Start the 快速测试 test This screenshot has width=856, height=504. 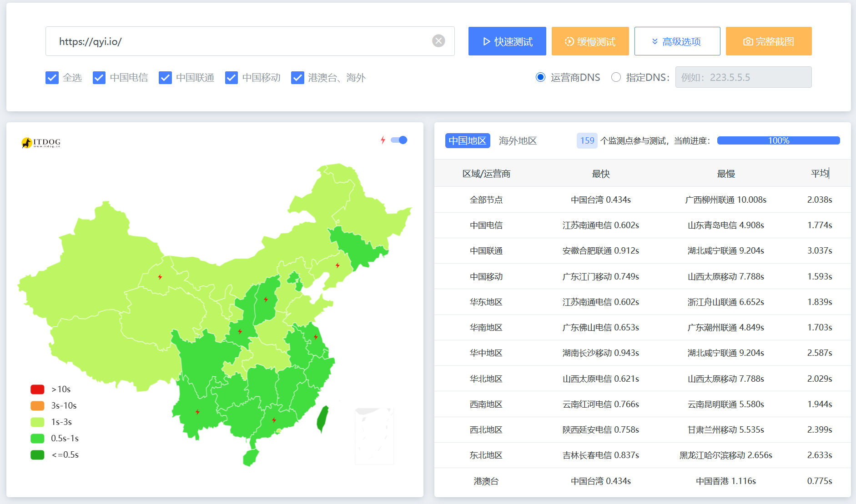click(507, 41)
